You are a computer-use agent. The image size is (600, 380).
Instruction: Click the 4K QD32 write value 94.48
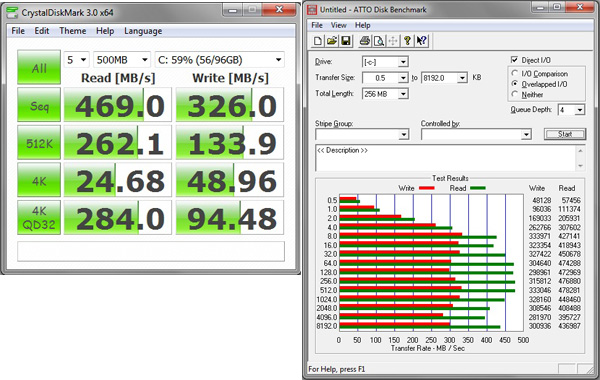click(x=230, y=217)
